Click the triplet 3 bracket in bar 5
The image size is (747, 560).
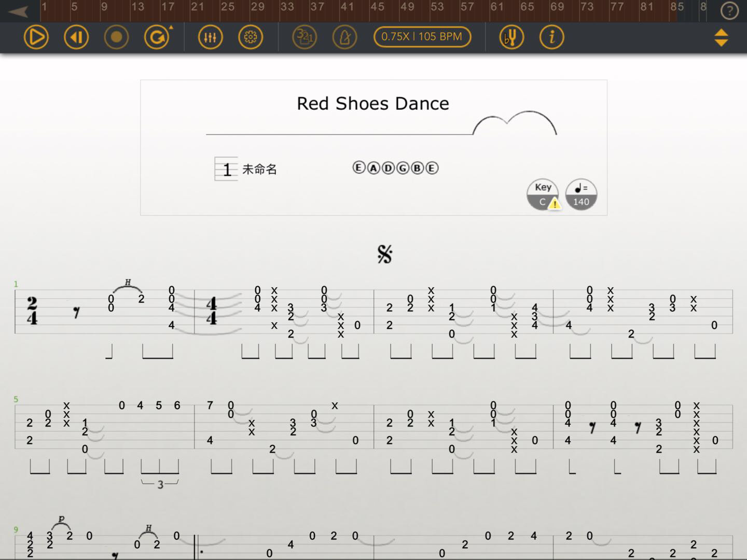[x=160, y=484]
